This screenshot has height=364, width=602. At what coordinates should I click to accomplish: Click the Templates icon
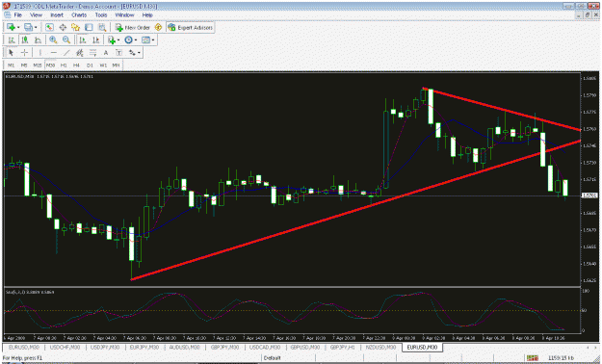point(145,39)
